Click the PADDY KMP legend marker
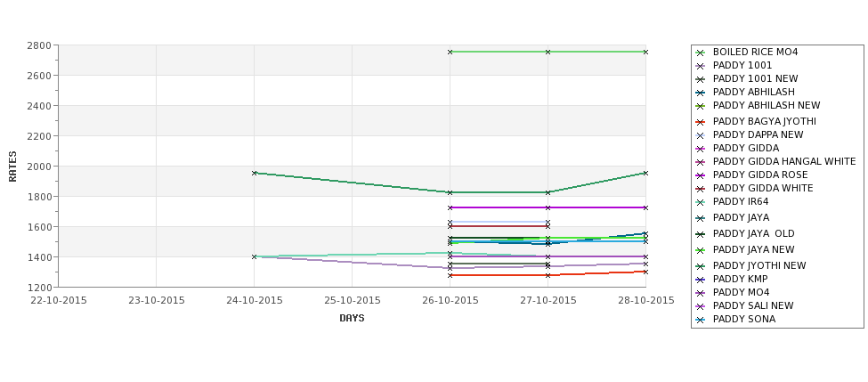868x382 pixels. (701, 280)
